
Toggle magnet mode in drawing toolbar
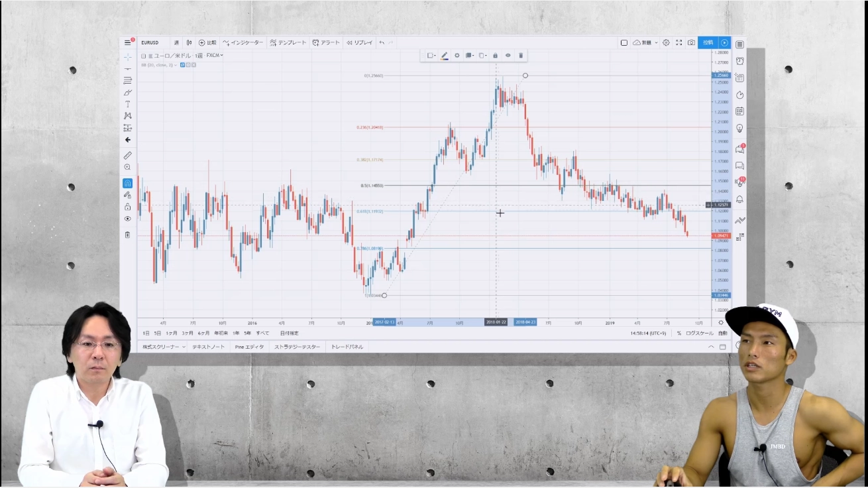tap(128, 183)
